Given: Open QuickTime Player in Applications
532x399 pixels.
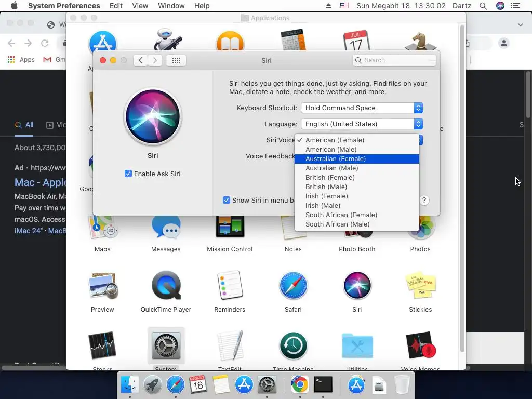Looking at the screenshot, I should [166, 286].
